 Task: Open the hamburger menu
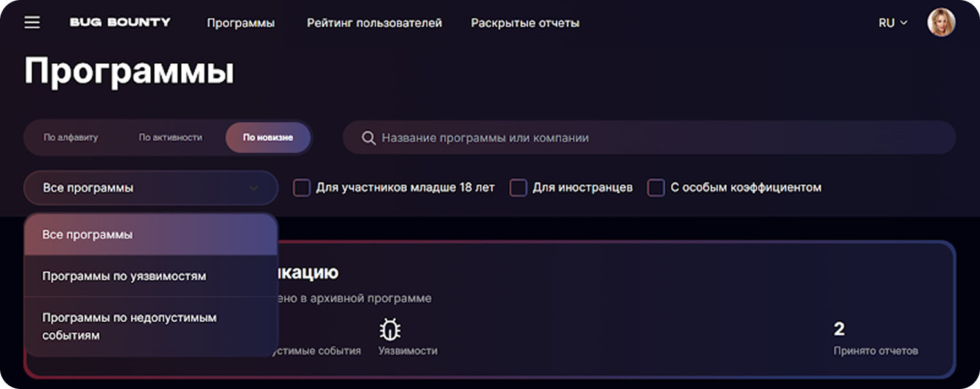click(x=32, y=23)
